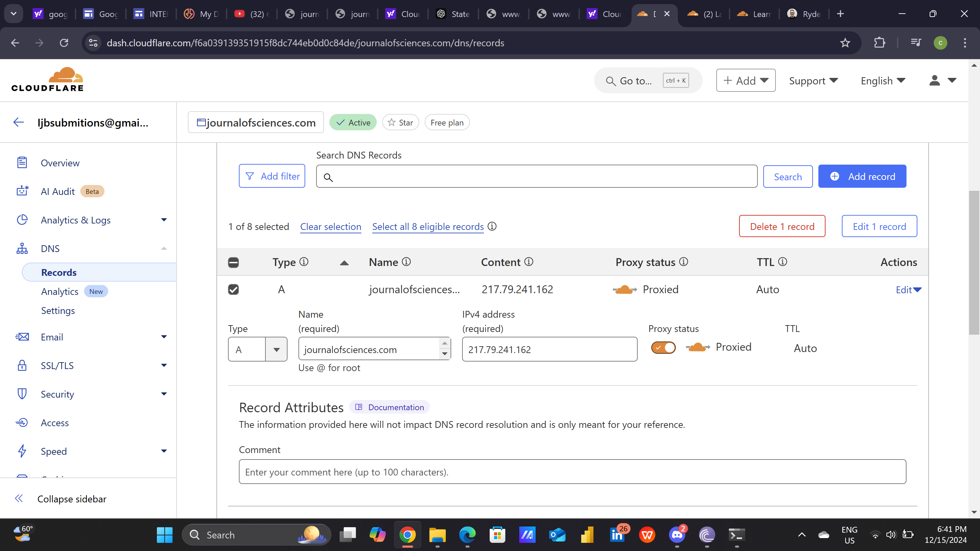Click the back arrow next to account email
This screenshot has height=551, width=980.
point(19,122)
